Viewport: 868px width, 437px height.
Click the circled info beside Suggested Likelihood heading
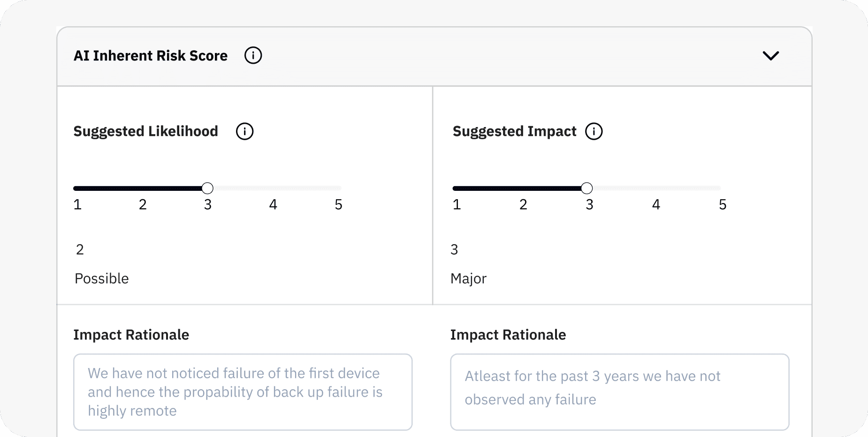click(x=244, y=131)
